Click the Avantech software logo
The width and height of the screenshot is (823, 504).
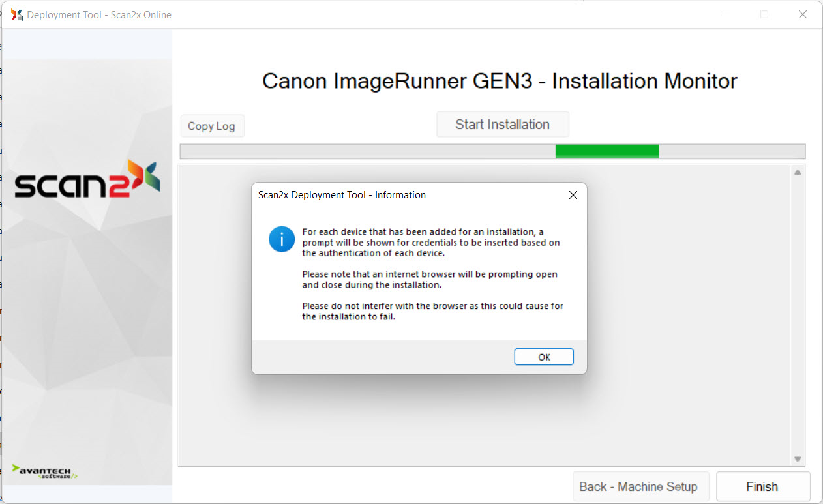(45, 471)
